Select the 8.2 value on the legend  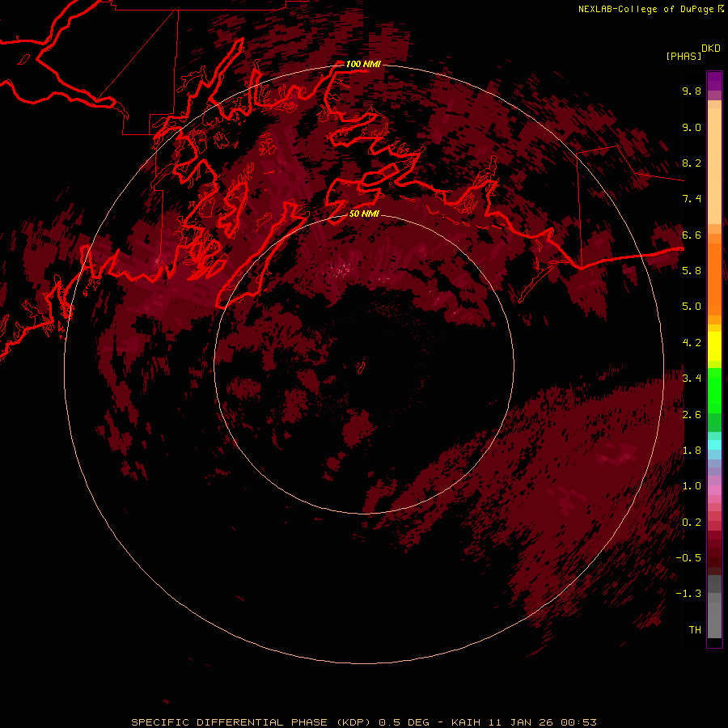(x=692, y=163)
